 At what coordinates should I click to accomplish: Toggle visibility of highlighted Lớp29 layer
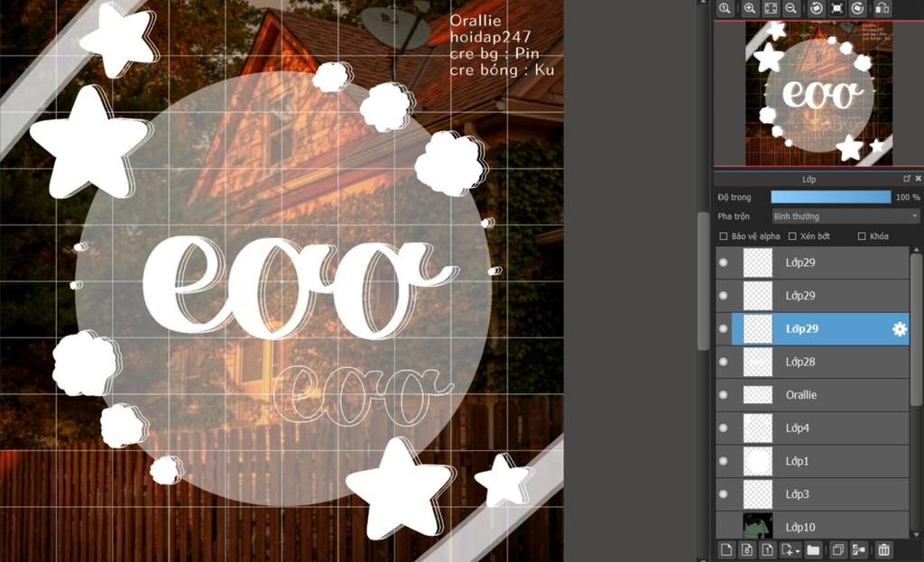[724, 328]
